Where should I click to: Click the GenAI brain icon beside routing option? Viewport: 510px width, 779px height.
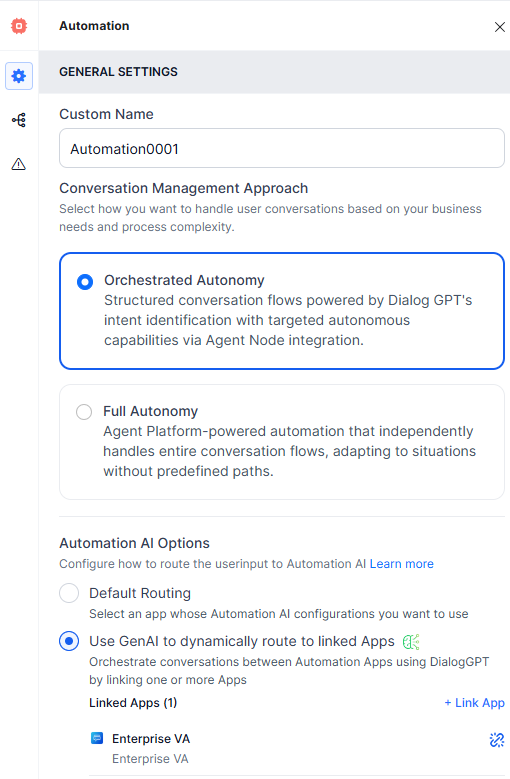pyautogui.click(x=411, y=642)
